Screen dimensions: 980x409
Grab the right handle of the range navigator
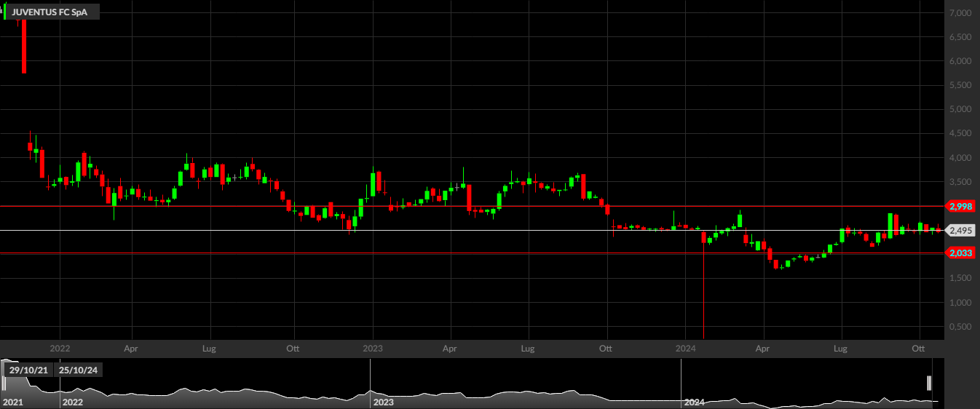point(929,384)
